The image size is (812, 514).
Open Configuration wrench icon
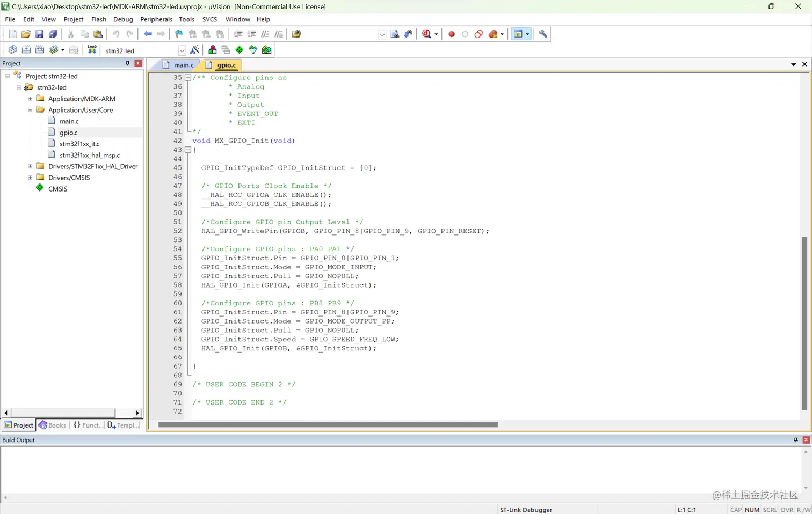tap(543, 34)
